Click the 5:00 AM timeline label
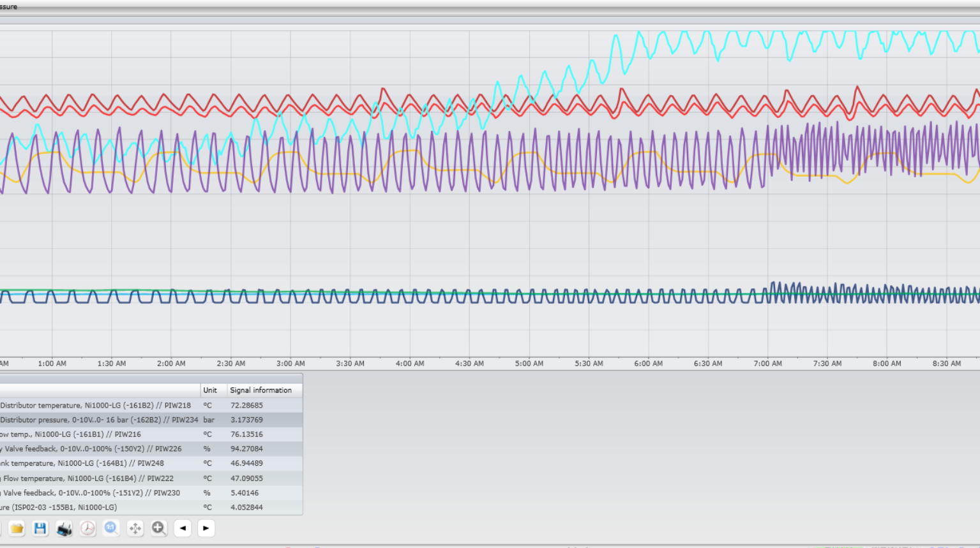The image size is (980, 548). [528, 364]
